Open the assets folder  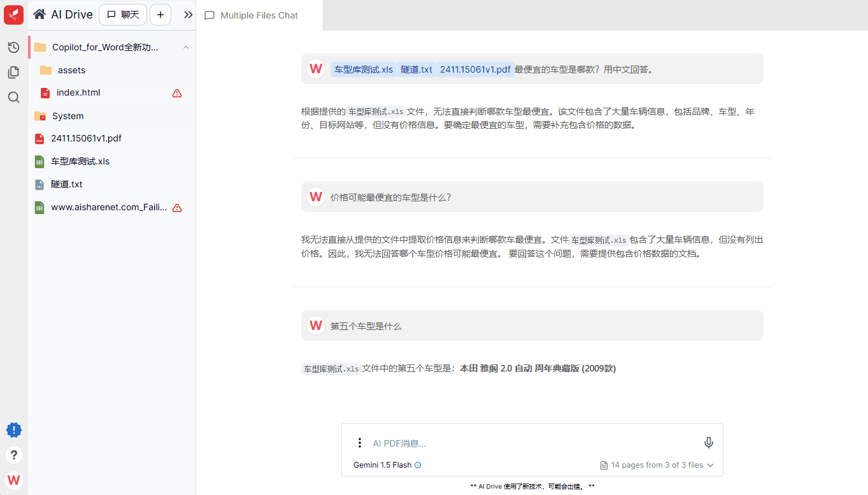pyautogui.click(x=71, y=70)
